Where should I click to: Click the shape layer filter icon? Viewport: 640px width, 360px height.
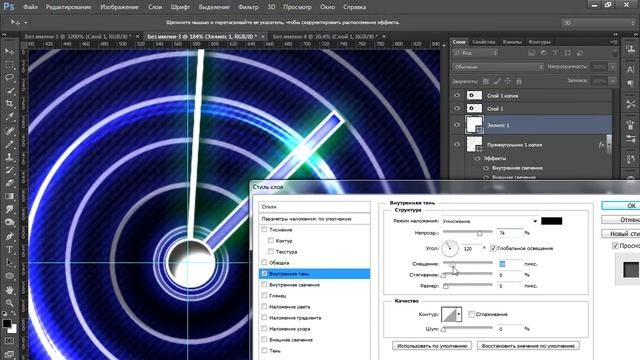[x=568, y=53]
